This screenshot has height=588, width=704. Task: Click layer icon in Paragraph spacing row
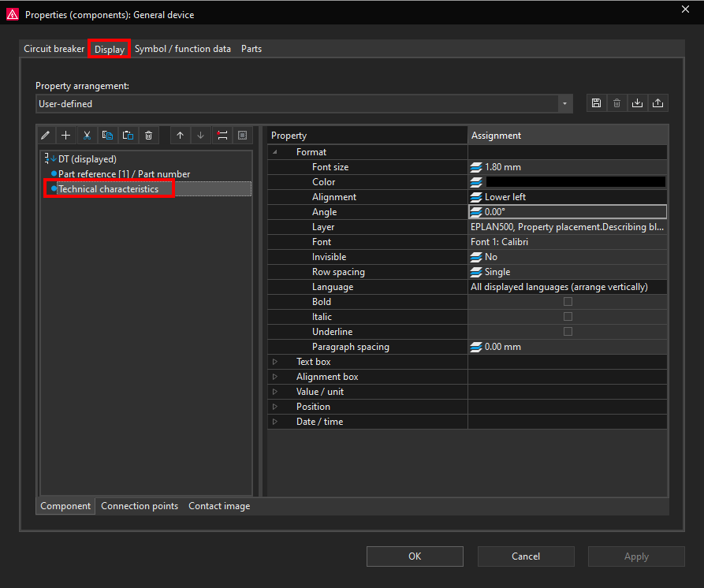point(476,347)
